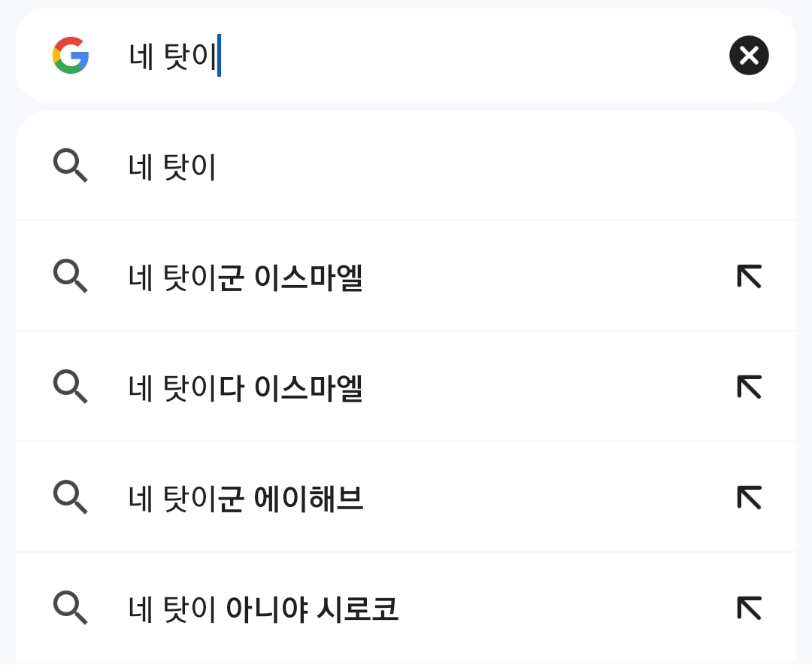Insert "네 탓이다 이스마엘" using arrow icon

tap(749, 387)
